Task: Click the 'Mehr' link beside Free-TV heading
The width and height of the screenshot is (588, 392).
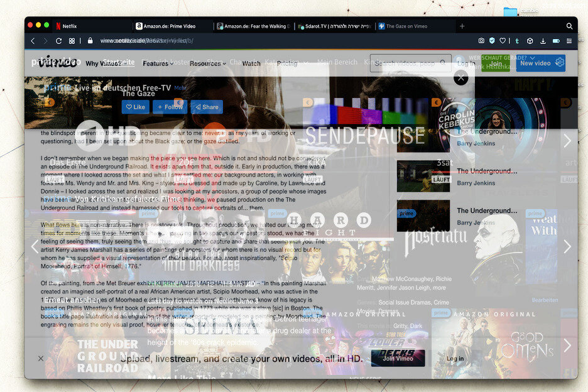Action: (x=180, y=88)
